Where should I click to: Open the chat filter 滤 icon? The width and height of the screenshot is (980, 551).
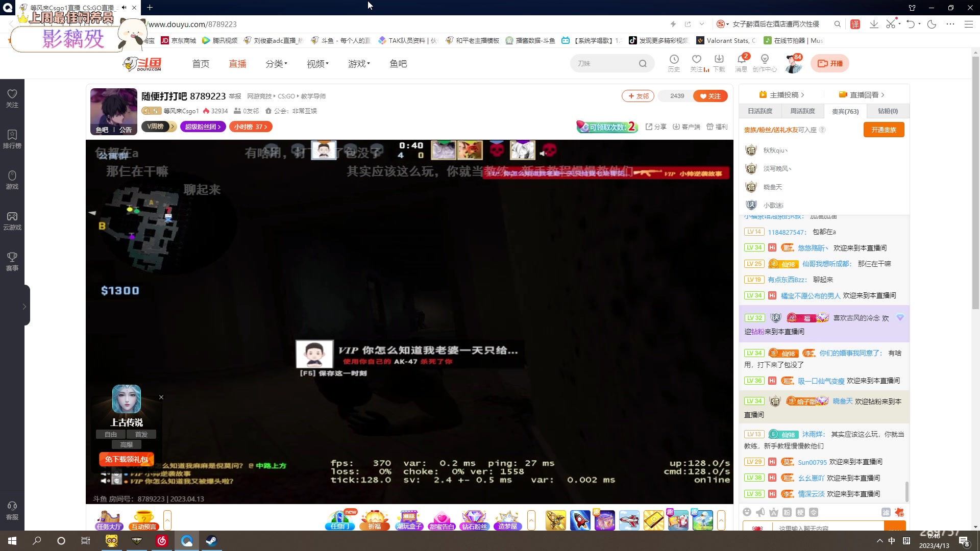(x=887, y=513)
